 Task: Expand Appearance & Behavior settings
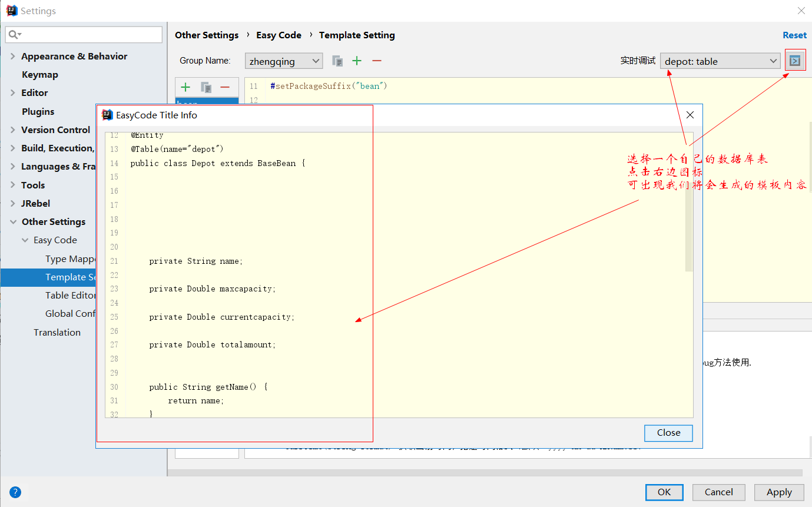(13, 57)
